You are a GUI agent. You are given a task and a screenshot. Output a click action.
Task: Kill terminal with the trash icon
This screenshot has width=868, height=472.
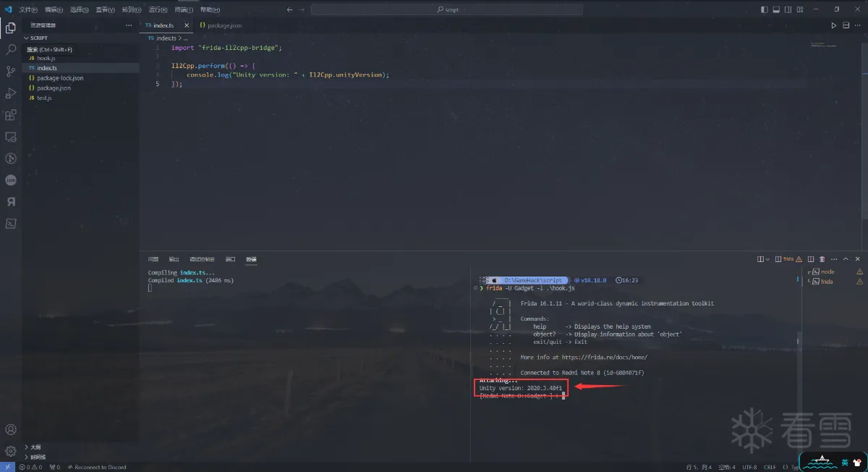822,259
